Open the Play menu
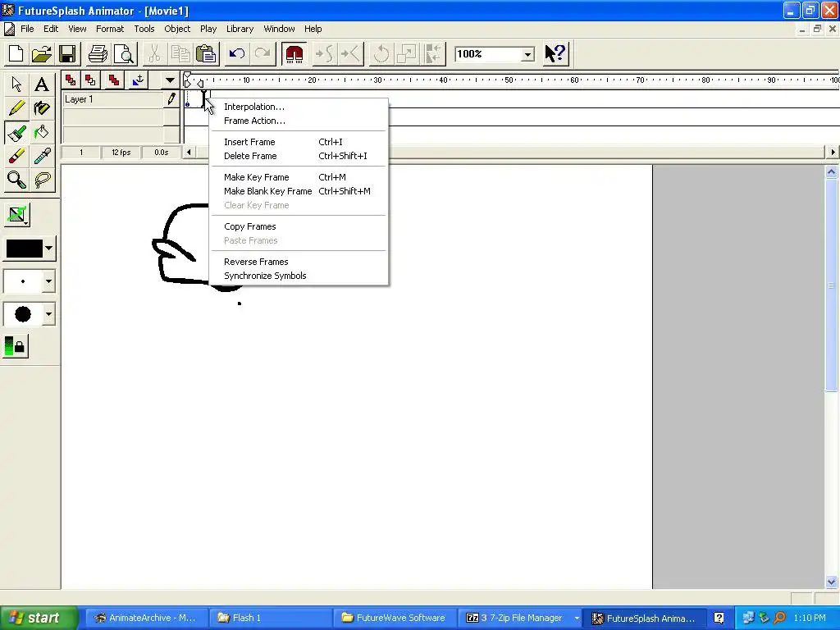840x630 pixels. [208, 29]
